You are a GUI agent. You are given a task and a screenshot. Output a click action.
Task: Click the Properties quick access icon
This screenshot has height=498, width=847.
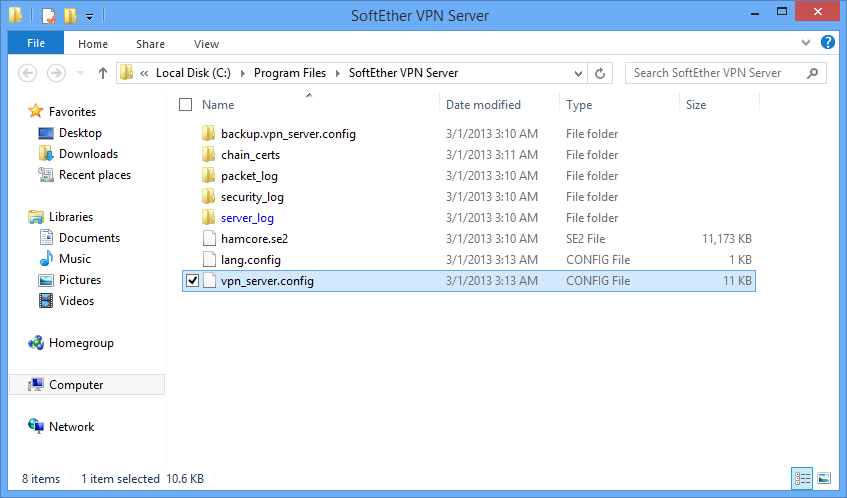(49, 16)
